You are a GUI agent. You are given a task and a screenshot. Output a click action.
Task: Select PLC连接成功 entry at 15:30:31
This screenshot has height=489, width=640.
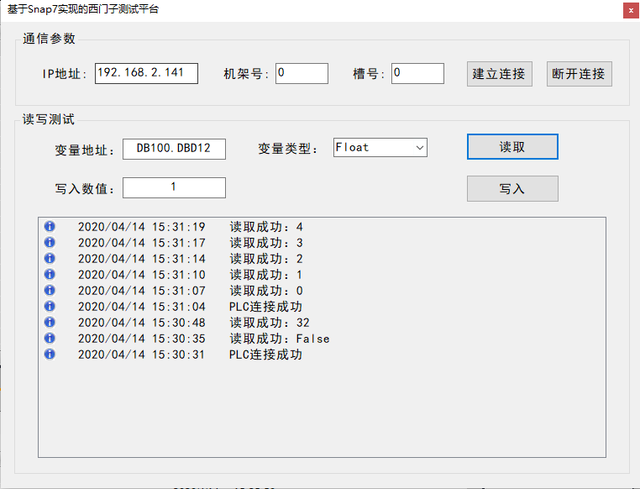(x=266, y=354)
